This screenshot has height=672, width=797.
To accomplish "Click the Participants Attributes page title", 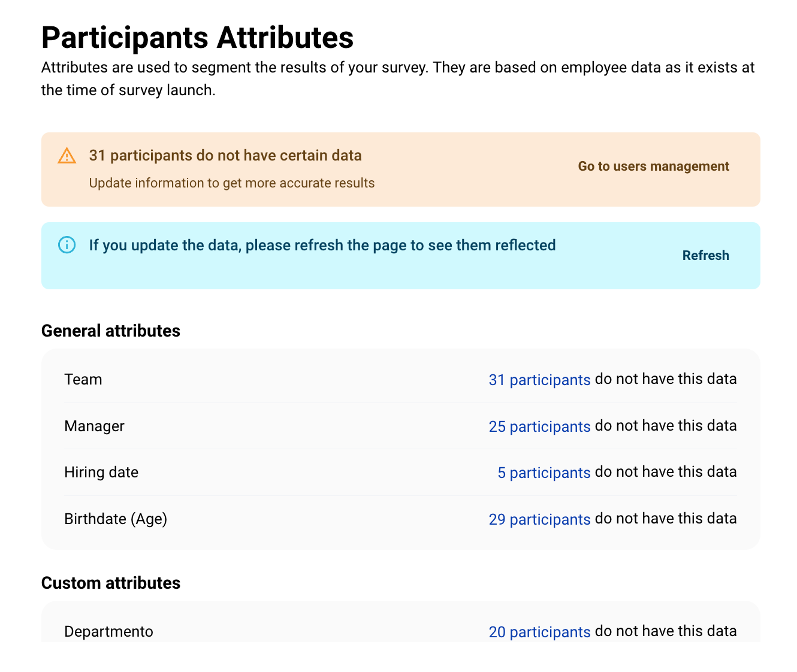I will tap(197, 38).
